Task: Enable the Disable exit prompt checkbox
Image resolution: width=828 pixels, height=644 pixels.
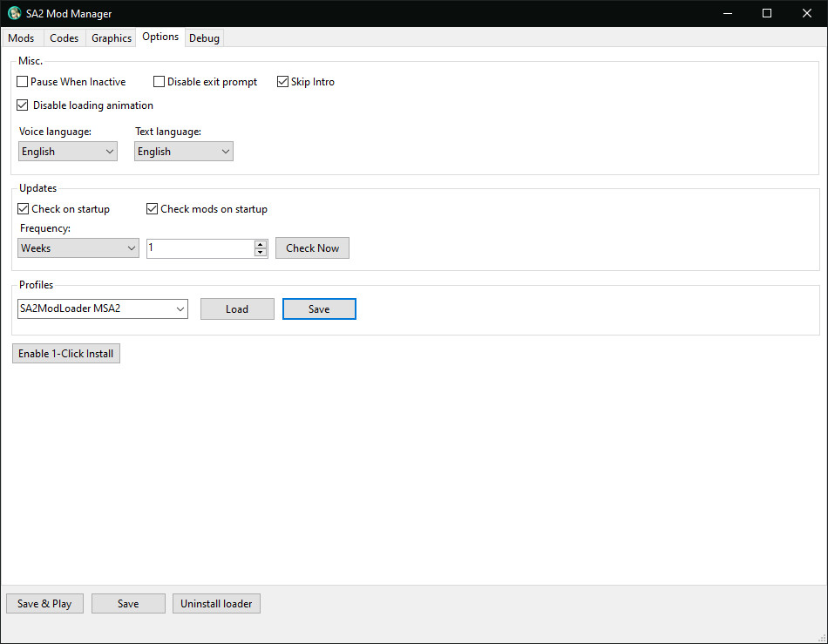Action: coord(159,82)
